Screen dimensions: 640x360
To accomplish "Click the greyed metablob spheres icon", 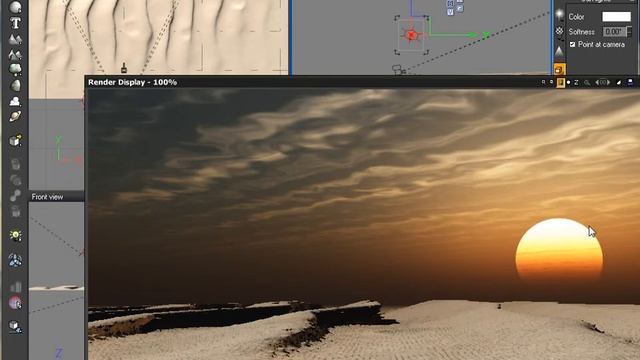I will click(x=15, y=180).
